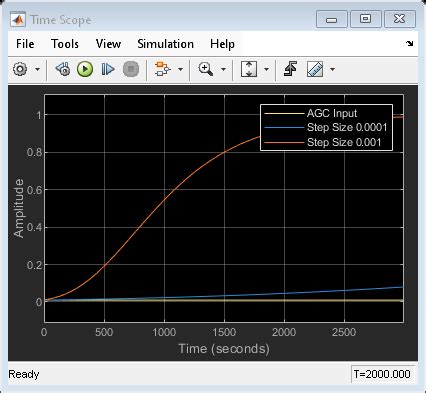Open the Triggers tool icon

[x=290, y=69]
